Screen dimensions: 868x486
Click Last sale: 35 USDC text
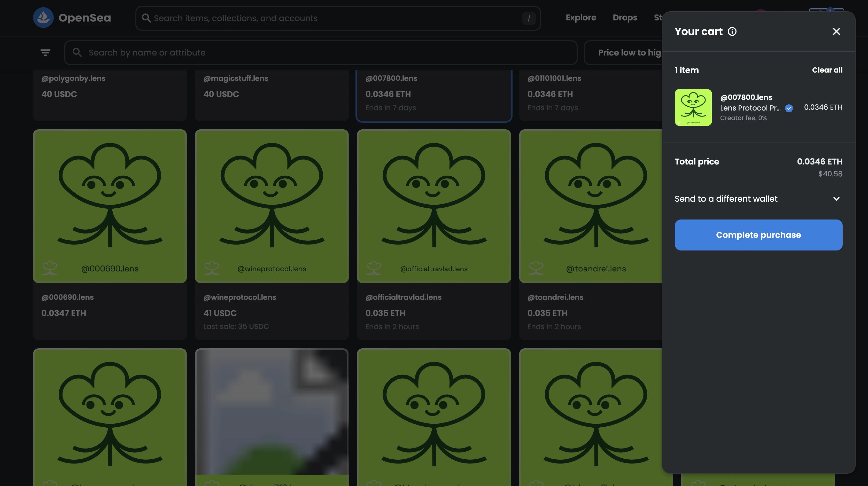[236, 326]
